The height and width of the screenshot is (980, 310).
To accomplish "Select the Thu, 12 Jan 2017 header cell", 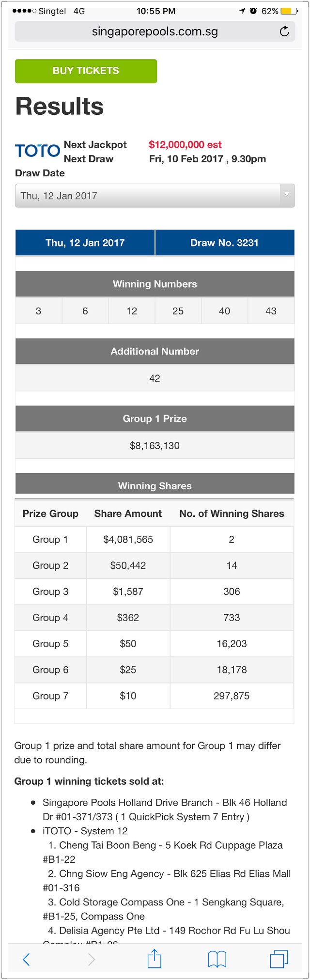I will 85,243.
